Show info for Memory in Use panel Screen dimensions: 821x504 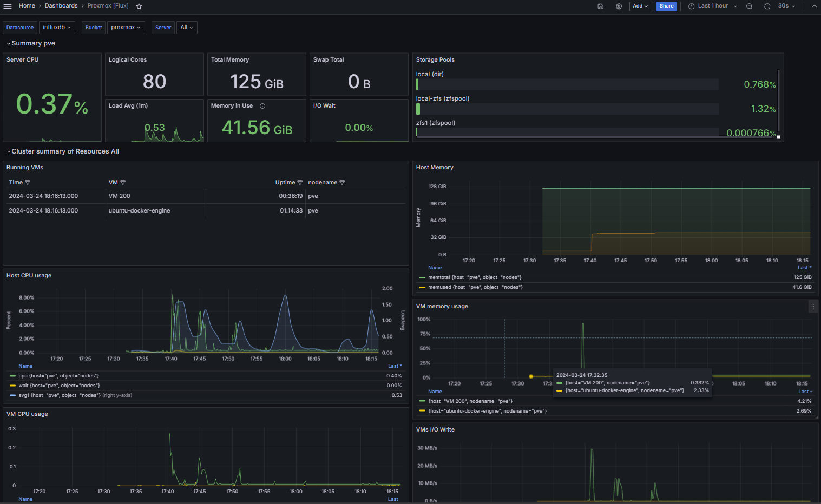[262, 106]
